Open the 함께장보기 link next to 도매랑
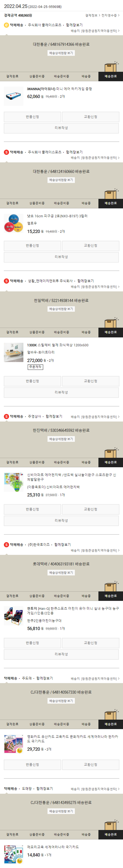 45,789
